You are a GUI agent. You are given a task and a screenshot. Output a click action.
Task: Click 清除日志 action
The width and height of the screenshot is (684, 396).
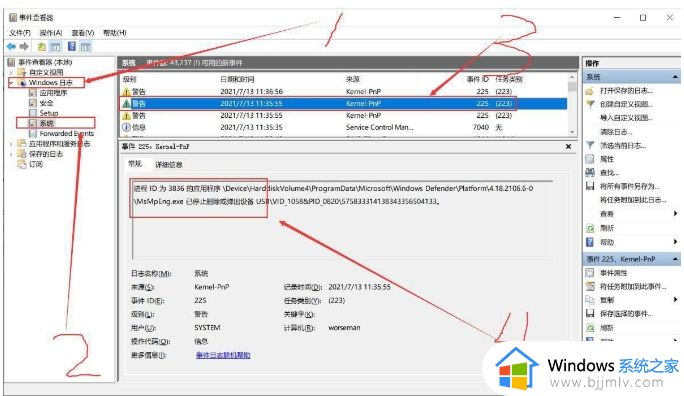616,132
